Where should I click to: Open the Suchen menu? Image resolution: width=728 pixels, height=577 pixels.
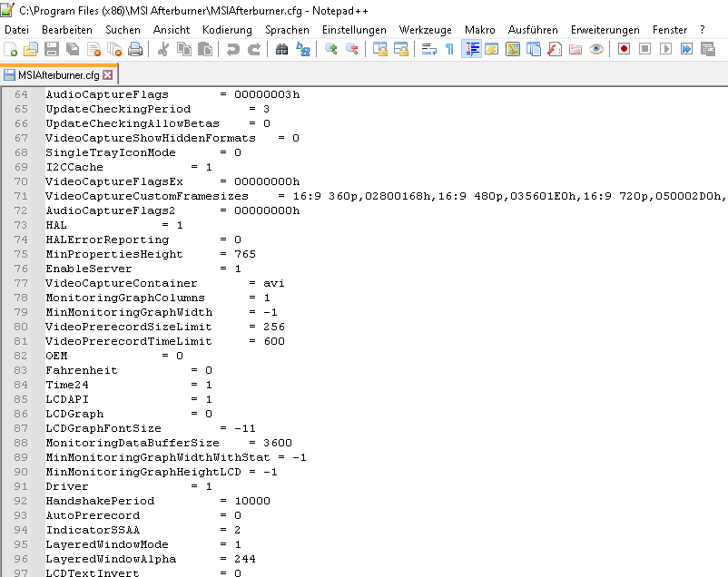point(123,30)
